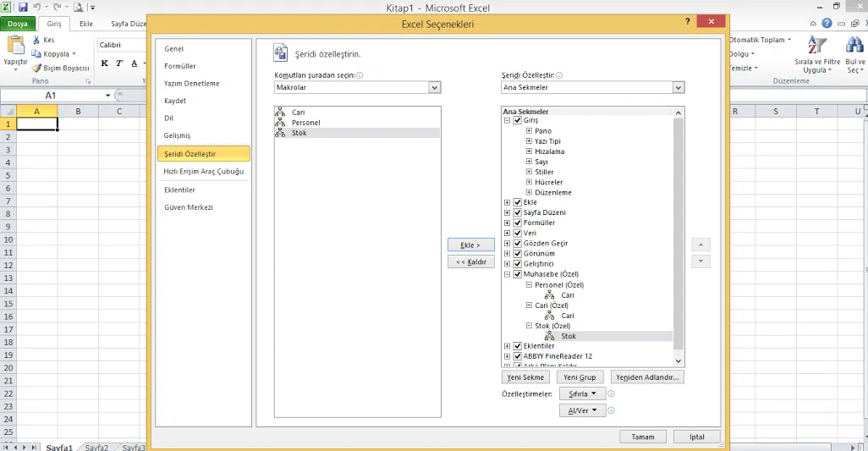The height and width of the screenshot is (451, 868).
Task: Click the Yapıştır paste icon
Action: [x=15, y=46]
